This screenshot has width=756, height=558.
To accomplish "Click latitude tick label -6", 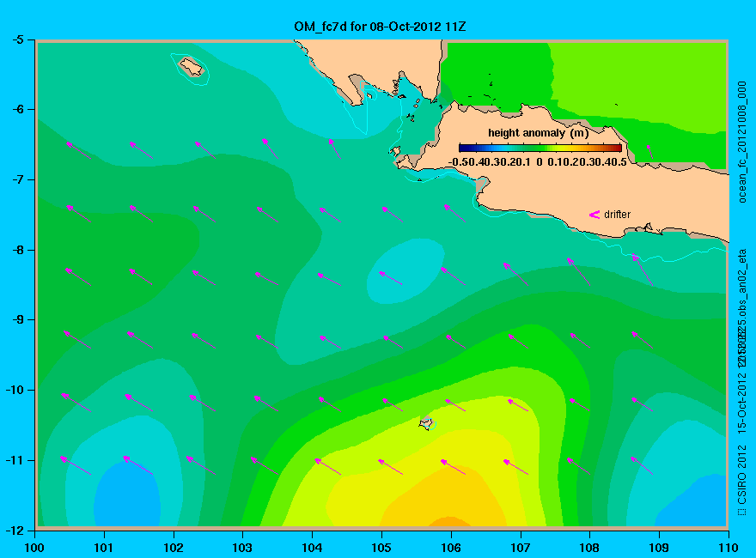I will click(17, 109).
